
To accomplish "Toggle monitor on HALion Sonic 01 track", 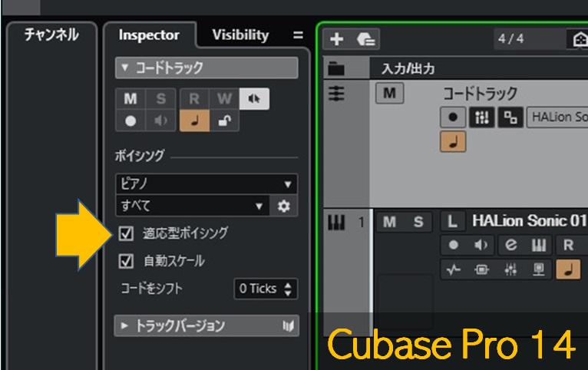I will (481, 245).
